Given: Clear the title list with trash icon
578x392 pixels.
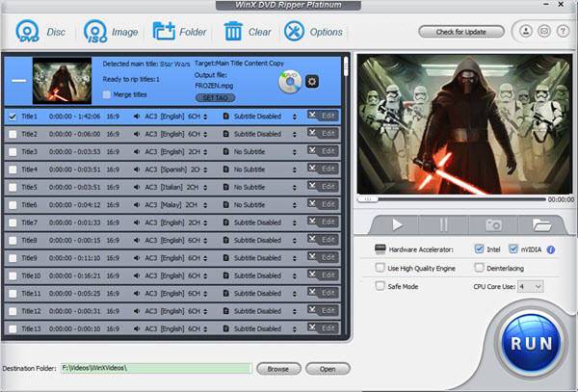Looking at the screenshot, I should pyautogui.click(x=233, y=32).
